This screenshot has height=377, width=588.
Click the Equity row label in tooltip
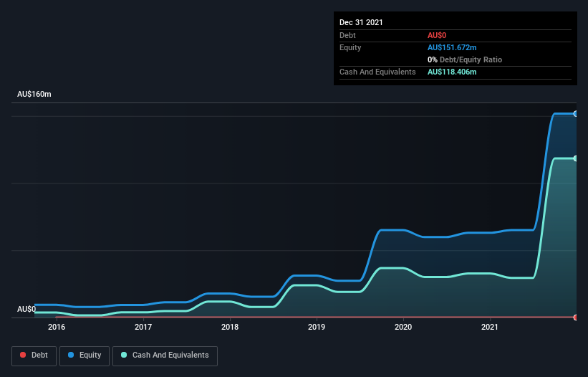[350, 47]
